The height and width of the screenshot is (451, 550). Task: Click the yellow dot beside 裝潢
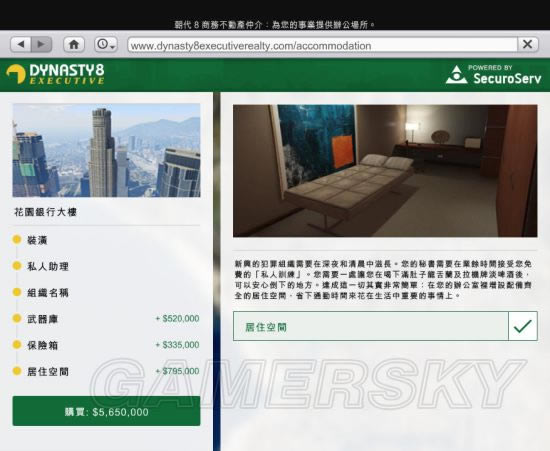16,240
